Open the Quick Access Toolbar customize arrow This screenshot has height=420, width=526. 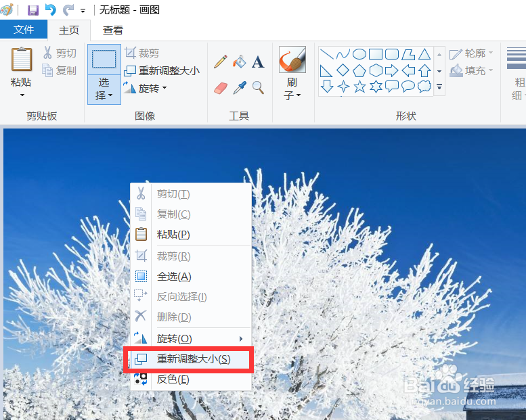(83, 11)
